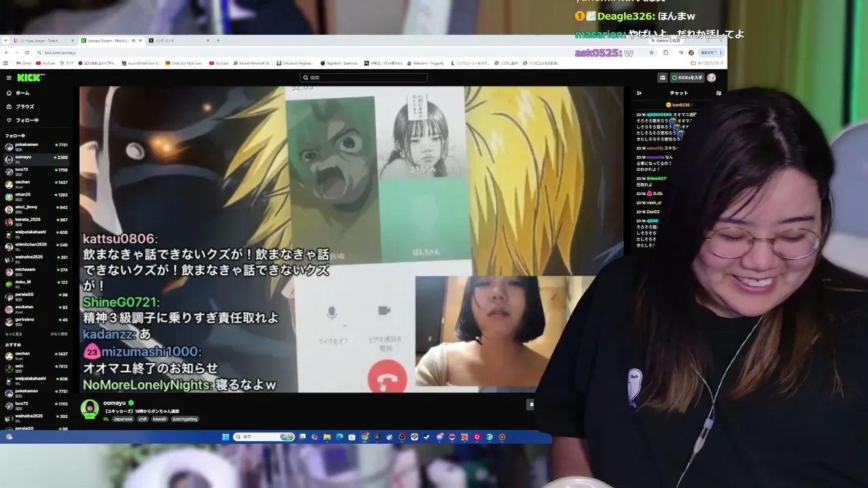Open toro72 channel in followed list
This screenshot has height=488, width=868.
(x=36, y=171)
